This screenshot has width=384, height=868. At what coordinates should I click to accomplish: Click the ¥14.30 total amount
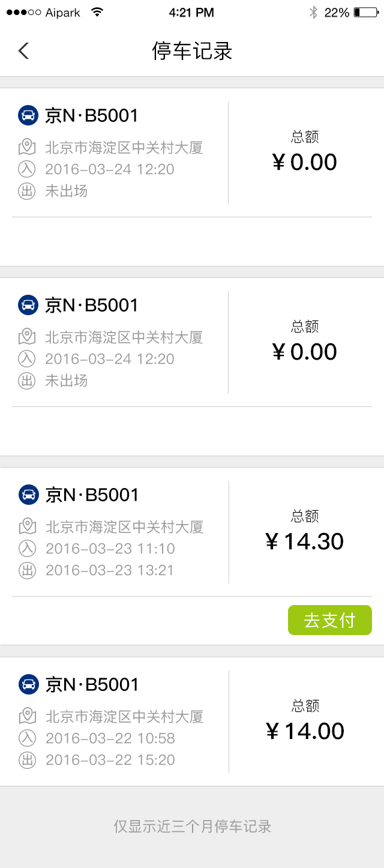305,541
